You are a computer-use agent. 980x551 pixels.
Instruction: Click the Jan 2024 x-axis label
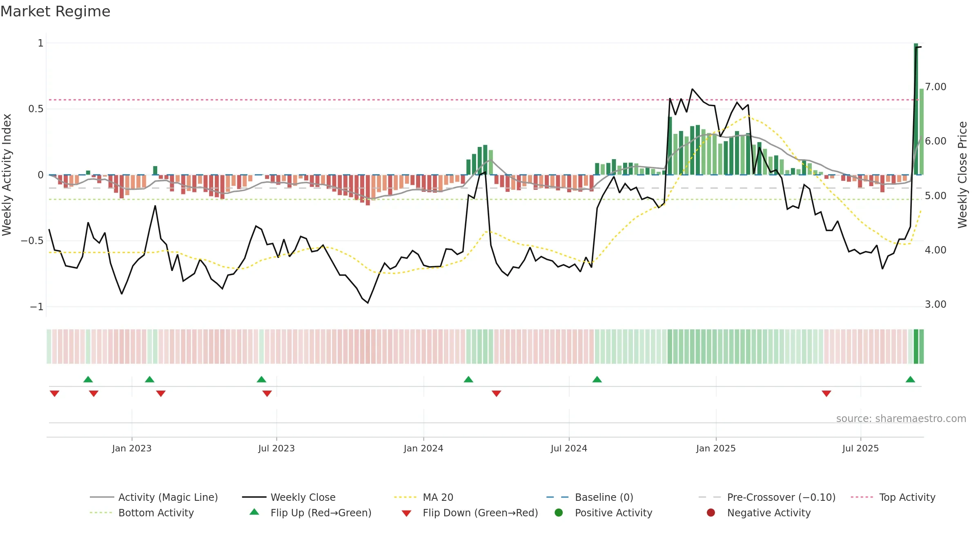click(423, 448)
